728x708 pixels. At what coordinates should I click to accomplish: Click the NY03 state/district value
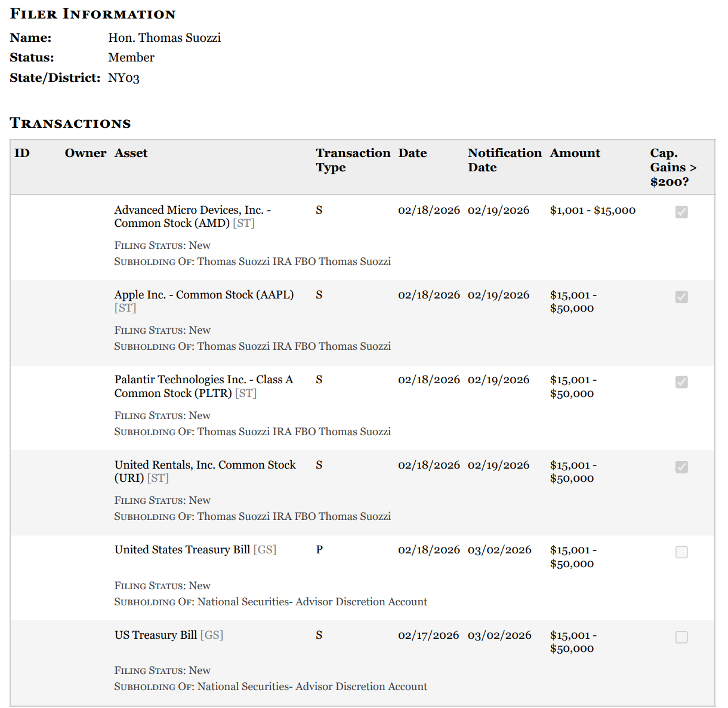click(x=124, y=78)
